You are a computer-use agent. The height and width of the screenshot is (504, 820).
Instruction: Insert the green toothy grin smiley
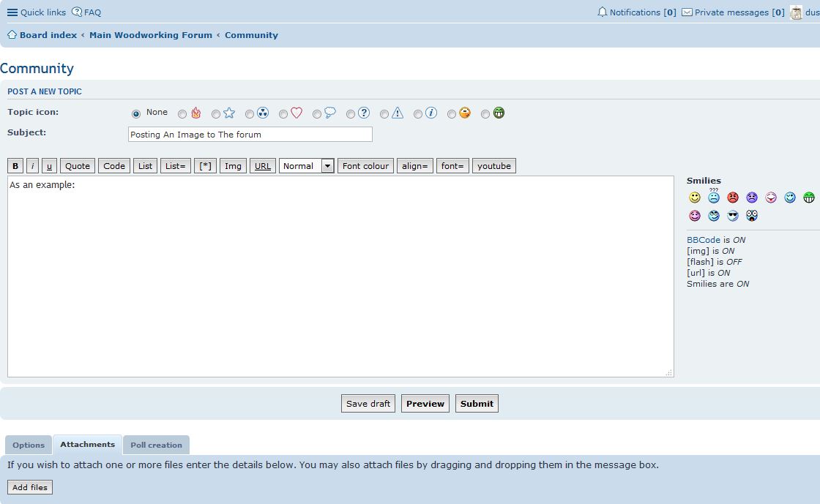coord(809,198)
